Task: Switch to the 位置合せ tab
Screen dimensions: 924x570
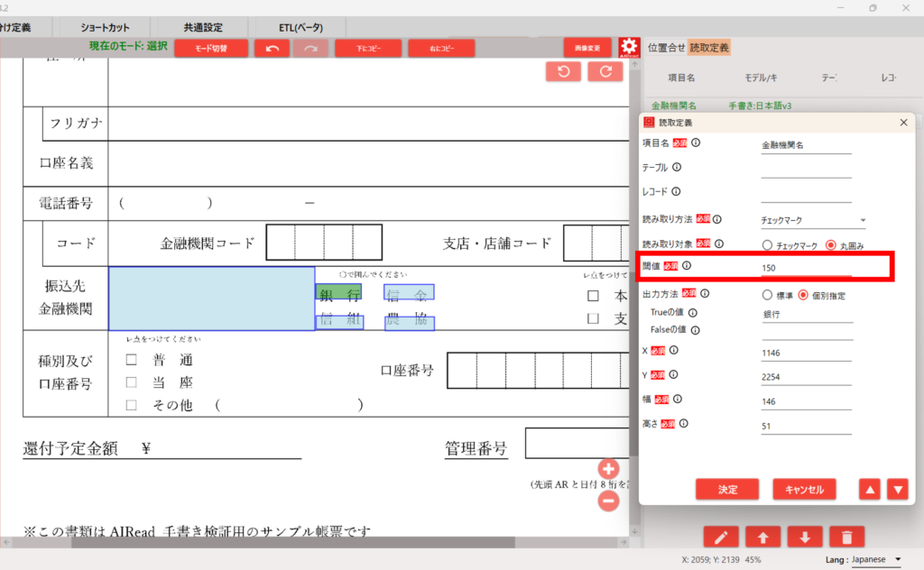Action: (x=666, y=47)
